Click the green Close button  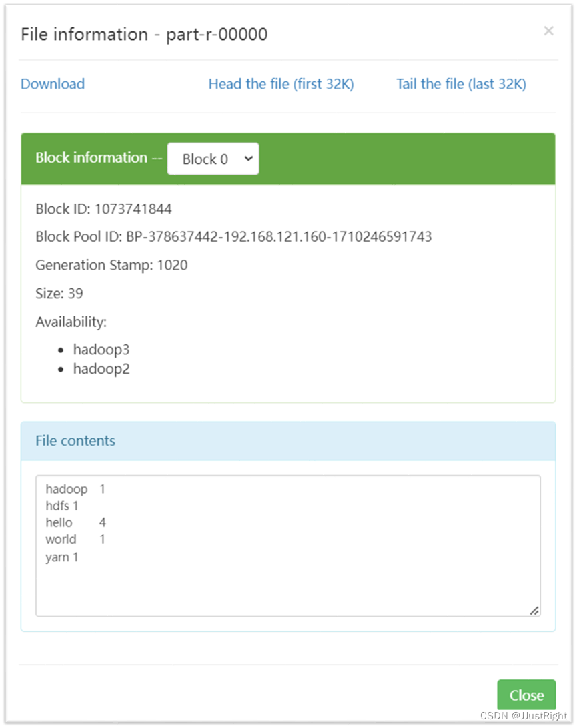[x=526, y=695]
